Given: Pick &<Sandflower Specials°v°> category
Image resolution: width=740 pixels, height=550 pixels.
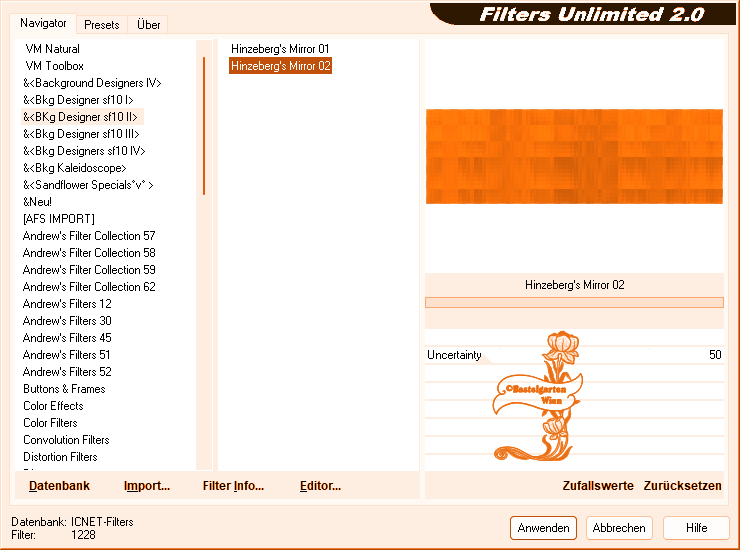Looking at the screenshot, I should 88,185.
